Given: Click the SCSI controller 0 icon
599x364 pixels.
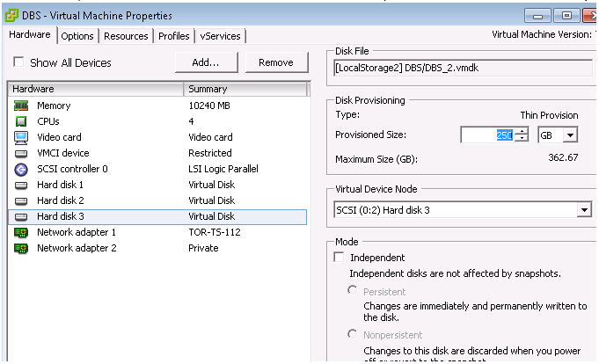Looking at the screenshot, I should coord(21,169).
